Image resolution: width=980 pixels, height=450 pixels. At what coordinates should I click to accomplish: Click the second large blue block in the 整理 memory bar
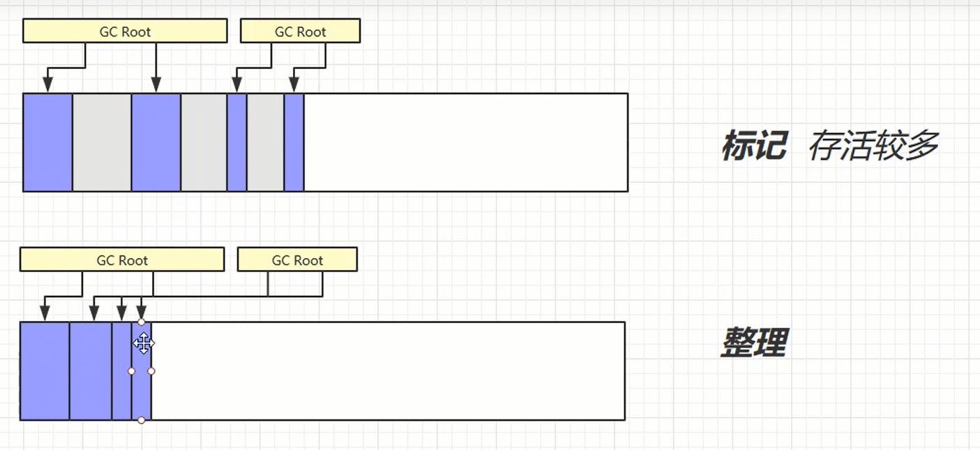[x=91, y=371]
